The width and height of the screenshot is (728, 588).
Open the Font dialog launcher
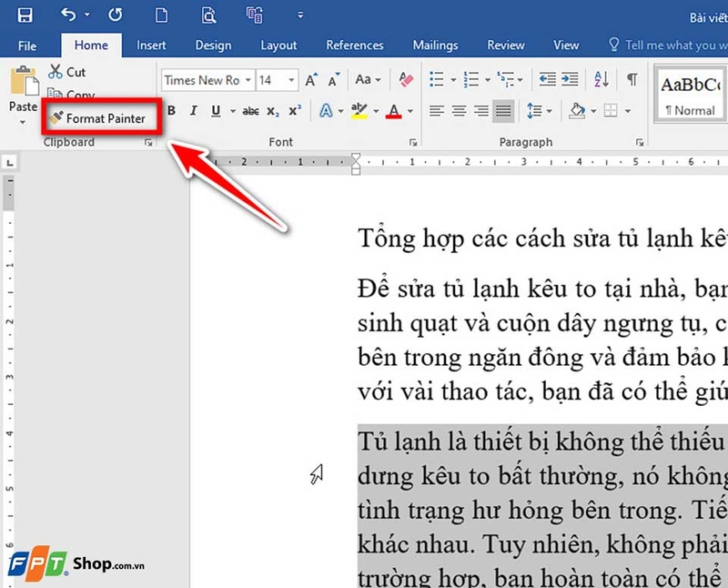coord(413,142)
